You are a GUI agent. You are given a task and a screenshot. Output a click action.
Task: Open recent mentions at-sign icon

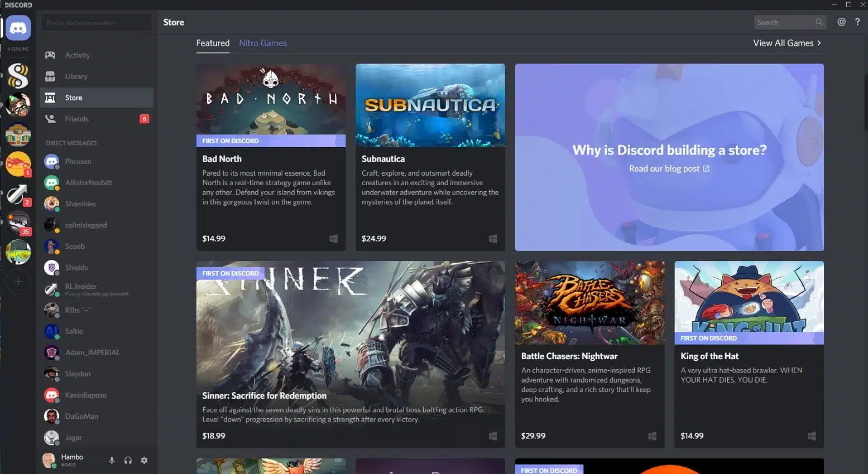841,22
